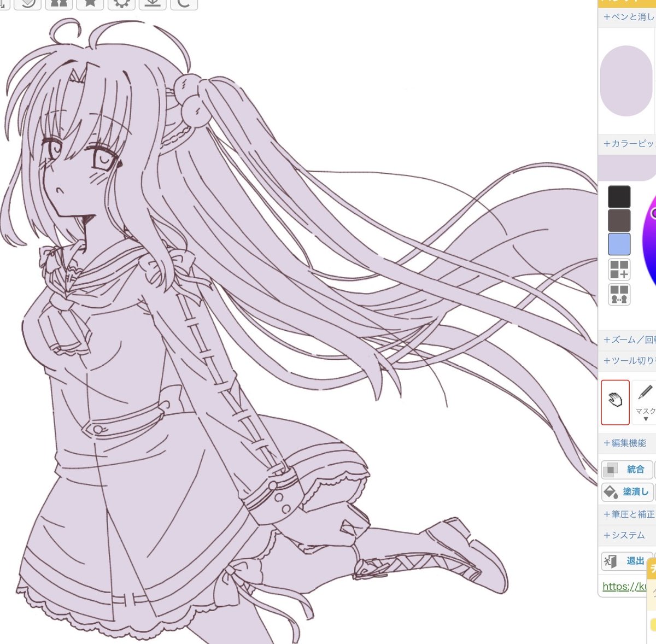Select the pencil mask (マスク) tool
Viewport: 656px width, 644px height.
click(x=645, y=402)
